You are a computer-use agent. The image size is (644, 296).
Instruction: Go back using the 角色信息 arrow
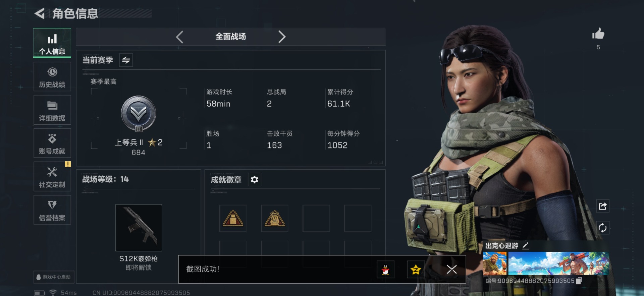pyautogui.click(x=40, y=13)
